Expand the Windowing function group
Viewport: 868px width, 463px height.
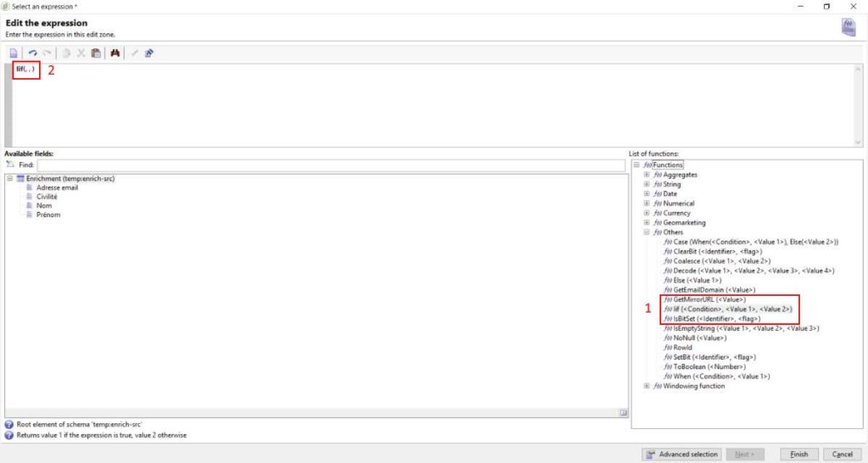coord(646,386)
